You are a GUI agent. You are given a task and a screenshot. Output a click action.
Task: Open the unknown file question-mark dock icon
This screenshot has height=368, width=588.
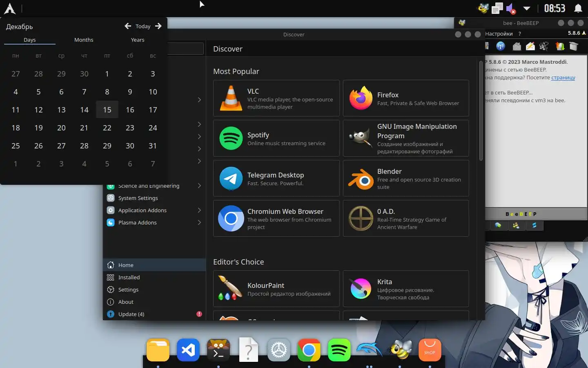coord(249,350)
